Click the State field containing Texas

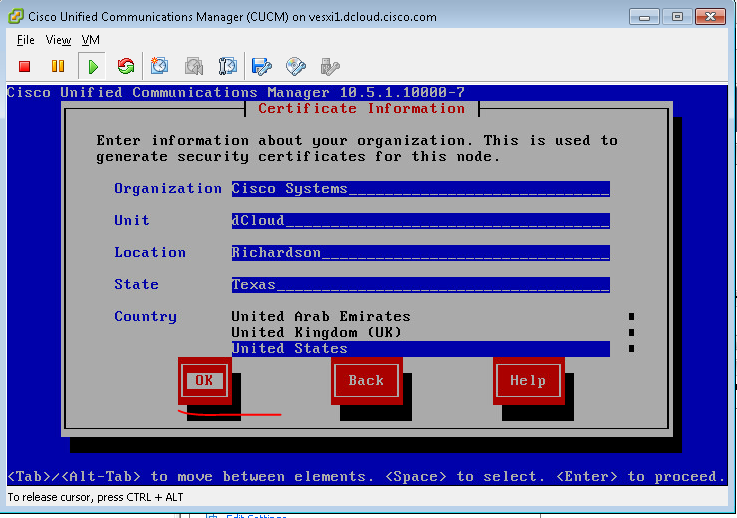(421, 284)
